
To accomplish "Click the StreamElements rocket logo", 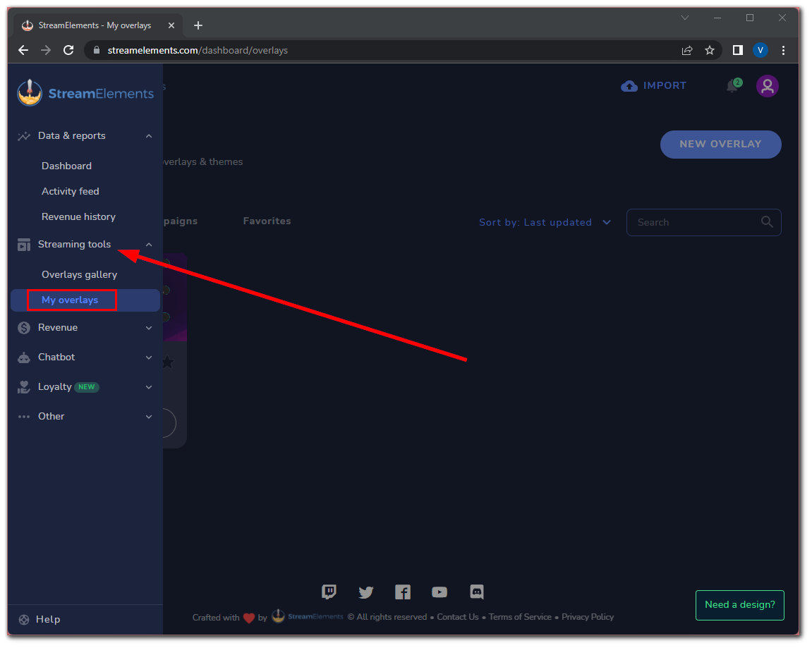I will [x=30, y=92].
